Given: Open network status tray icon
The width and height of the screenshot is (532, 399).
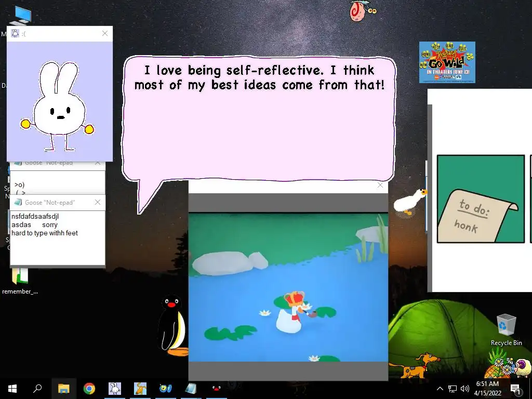Looking at the screenshot, I should [453, 389].
